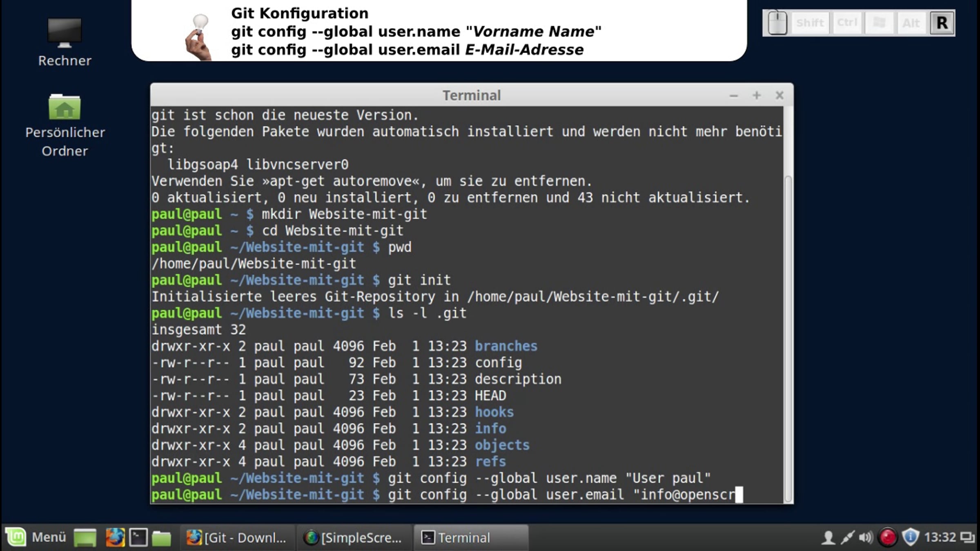Select the Terminal taskbar window button
Viewport: 980px width, 551px height.
pyautogui.click(x=471, y=538)
